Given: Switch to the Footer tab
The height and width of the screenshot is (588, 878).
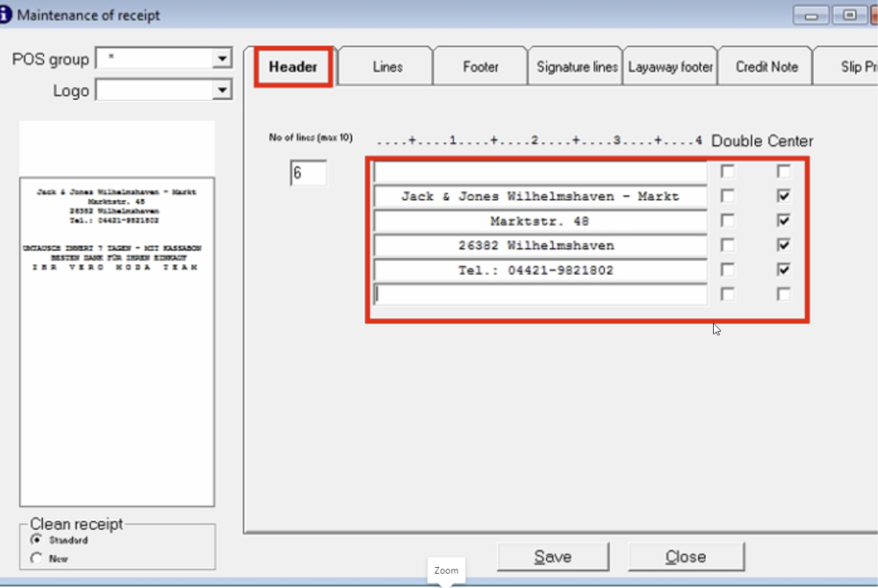Looking at the screenshot, I should coord(479,65).
